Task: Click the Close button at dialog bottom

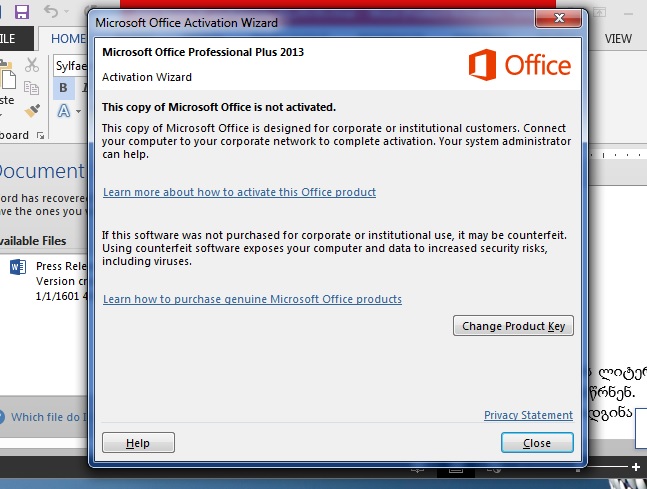Action: (537, 443)
